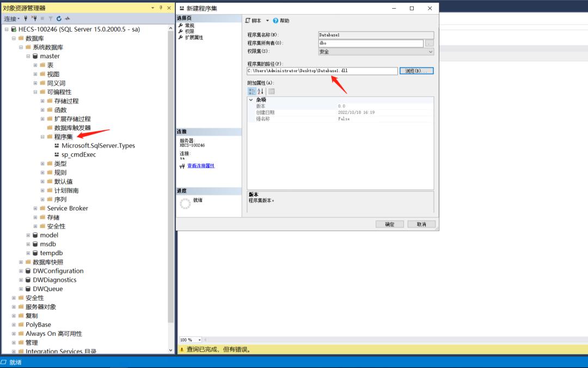Click the filter icon in Object Explorer toolbar
The width and height of the screenshot is (588, 368).
tap(50, 18)
